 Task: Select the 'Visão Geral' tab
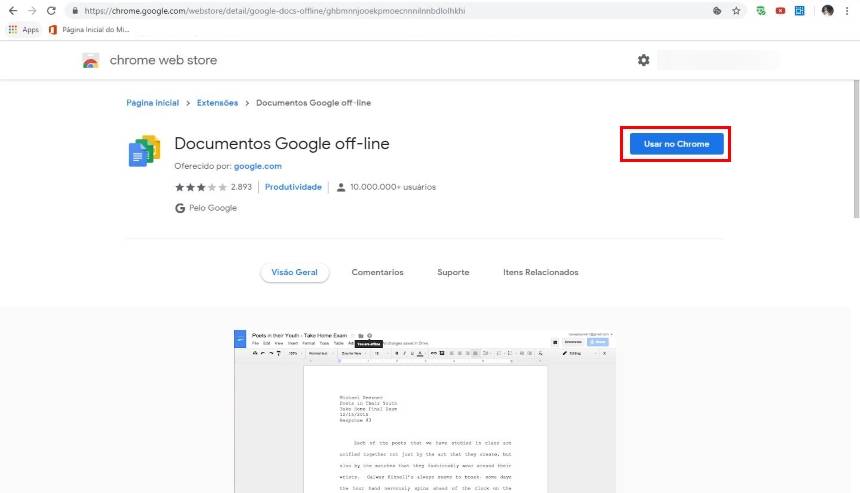pyautogui.click(x=295, y=272)
